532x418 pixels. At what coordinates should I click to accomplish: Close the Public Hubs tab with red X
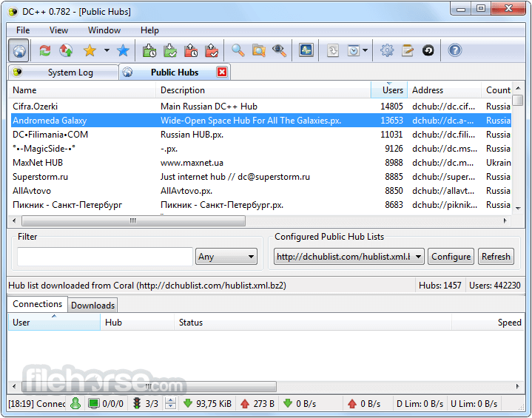pos(222,72)
